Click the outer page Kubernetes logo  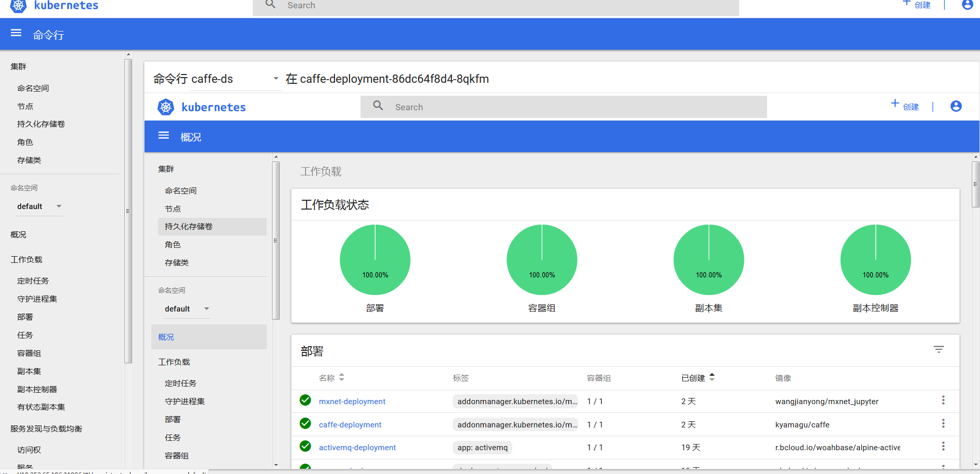coord(18,6)
